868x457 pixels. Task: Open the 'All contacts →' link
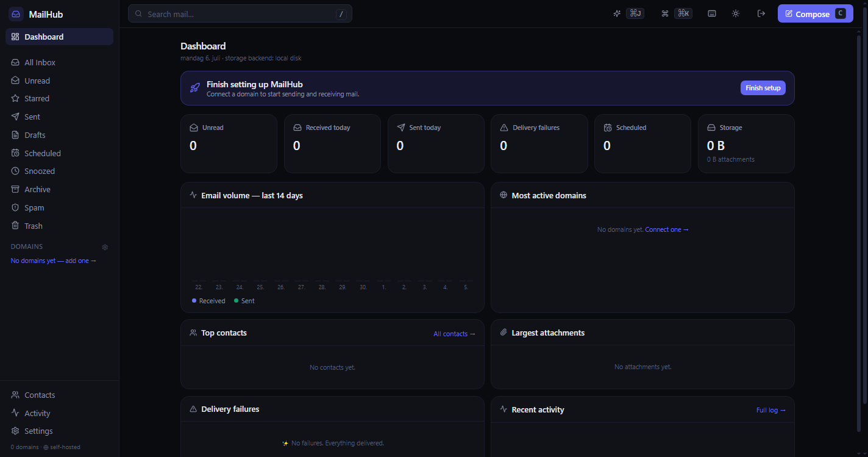click(x=455, y=334)
